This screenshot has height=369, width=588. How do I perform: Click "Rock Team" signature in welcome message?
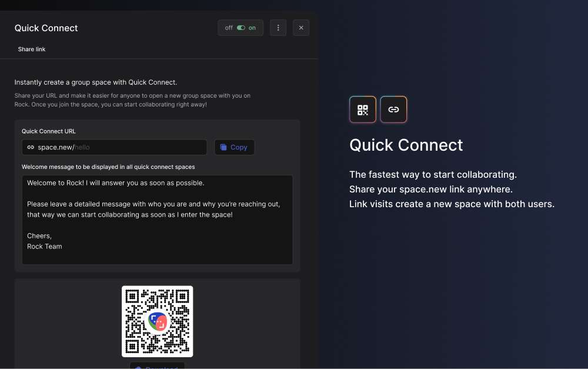coord(45,247)
